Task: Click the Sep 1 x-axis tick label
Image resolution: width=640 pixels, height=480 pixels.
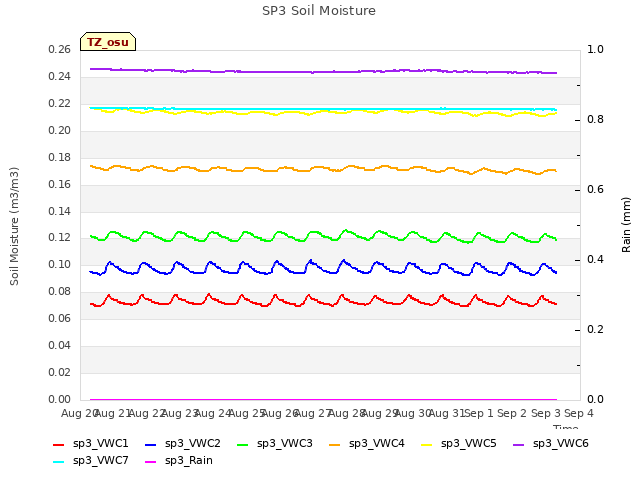Action: coord(479,413)
